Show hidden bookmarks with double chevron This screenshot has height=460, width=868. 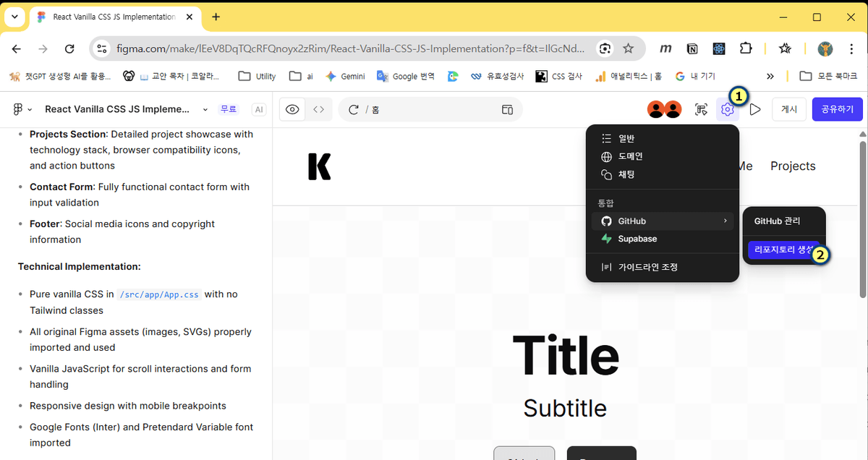[x=770, y=76]
